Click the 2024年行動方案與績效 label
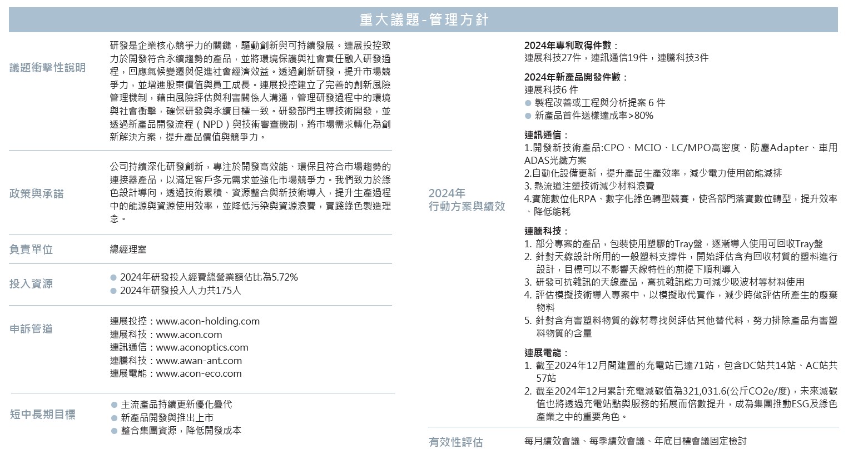This screenshot has height=449, width=868. (x=466, y=200)
